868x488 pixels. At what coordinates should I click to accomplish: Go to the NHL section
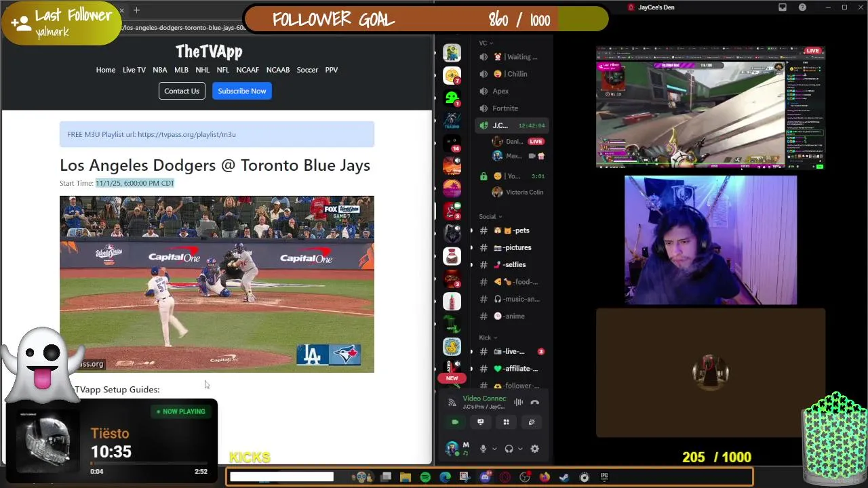tap(203, 70)
